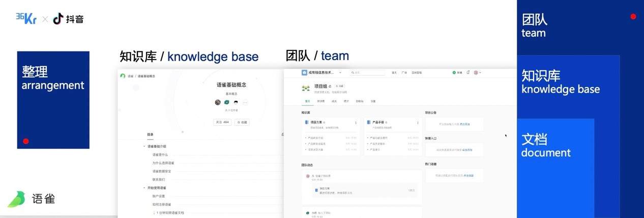
Task: Click the blue link in 快捷入口 panel
Action: pos(467,150)
